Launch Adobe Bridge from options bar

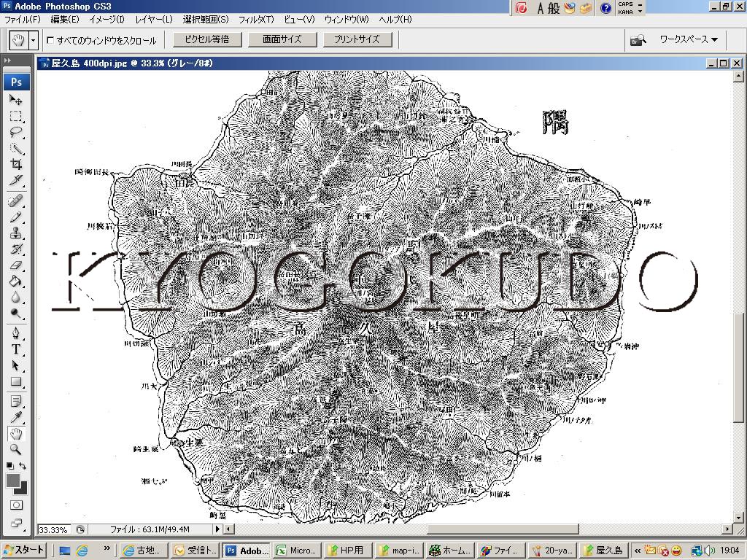click(x=638, y=40)
